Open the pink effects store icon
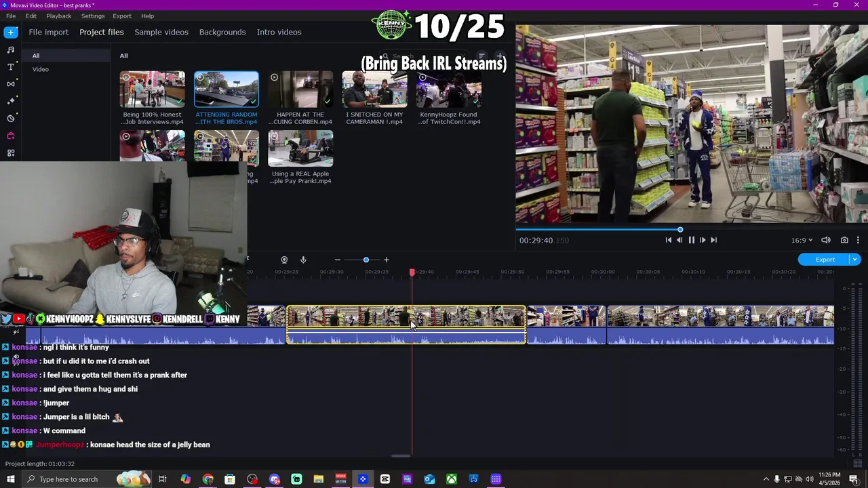Screen dimensions: 868x488 (11, 136)
